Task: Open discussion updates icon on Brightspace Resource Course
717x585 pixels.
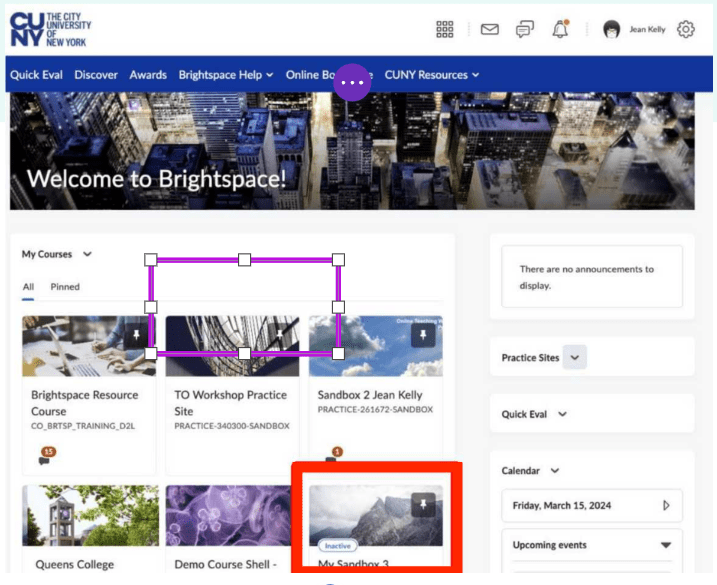Action: [x=46, y=456]
